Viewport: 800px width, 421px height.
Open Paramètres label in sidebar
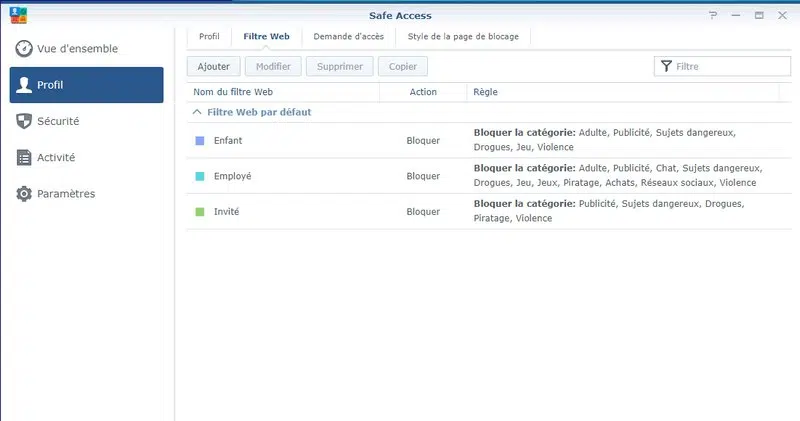tap(66, 193)
